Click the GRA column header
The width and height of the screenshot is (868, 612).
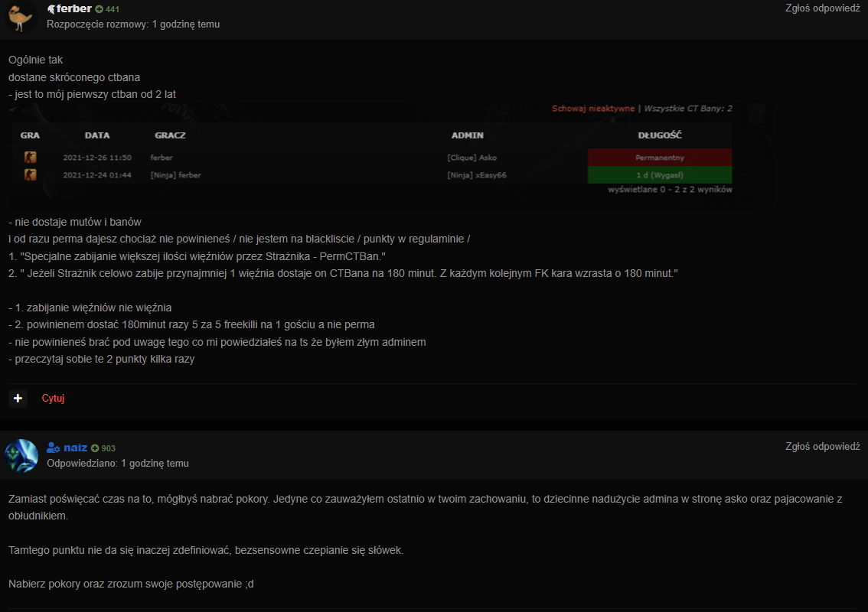[30, 135]
